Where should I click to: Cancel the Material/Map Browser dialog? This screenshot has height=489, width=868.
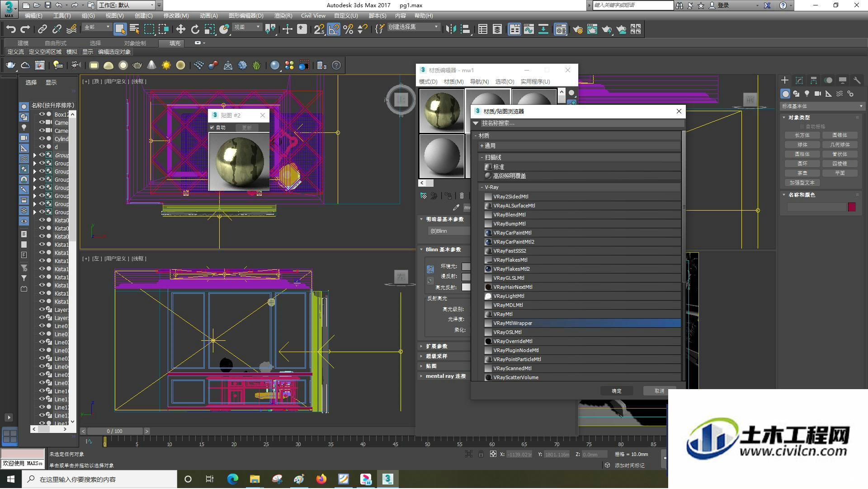click(660, 391)
